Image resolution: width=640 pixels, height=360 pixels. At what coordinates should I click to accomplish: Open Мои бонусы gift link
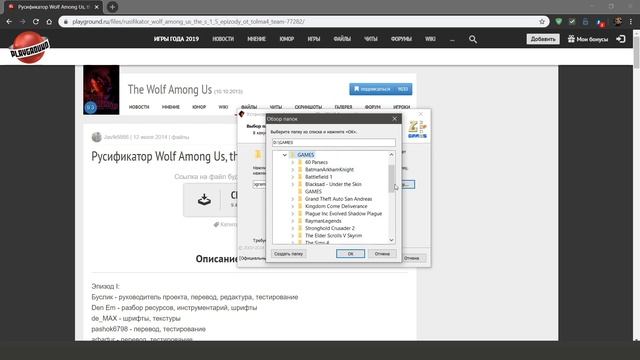(x=587, y=39)
